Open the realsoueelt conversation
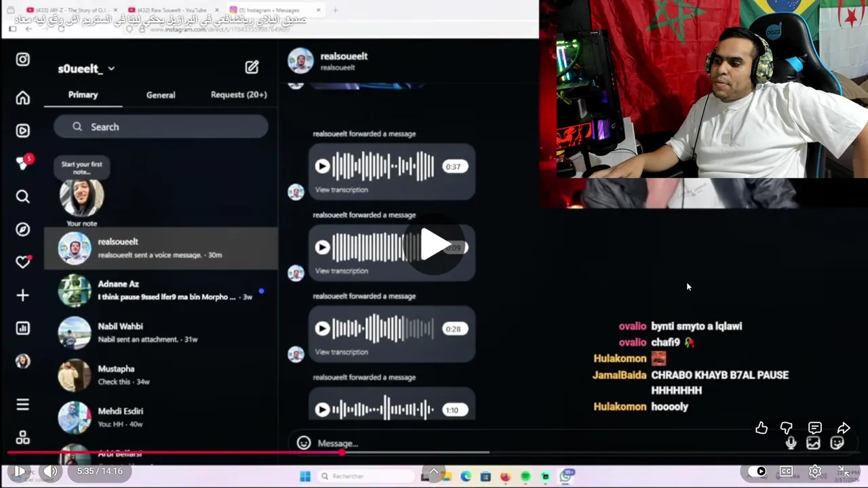This screenshot has height=488, width=868. pos(161,248)
